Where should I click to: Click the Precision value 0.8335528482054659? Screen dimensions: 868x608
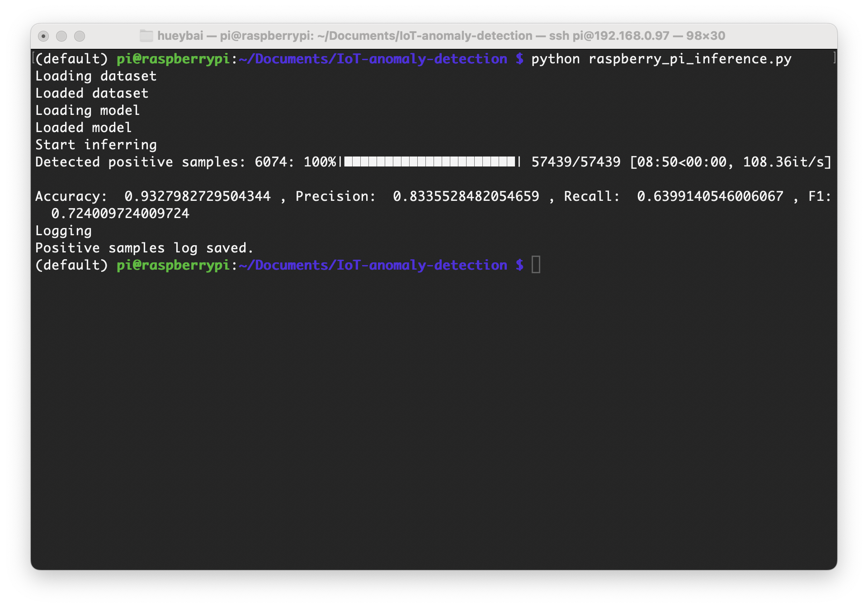466,196
